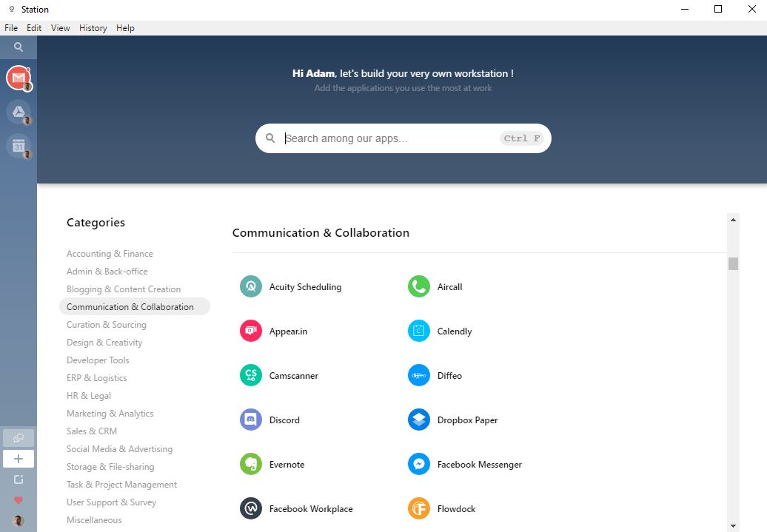Click the scrollbar down arrow
Viewport: 767px width, 532px height.
[733, 526]
